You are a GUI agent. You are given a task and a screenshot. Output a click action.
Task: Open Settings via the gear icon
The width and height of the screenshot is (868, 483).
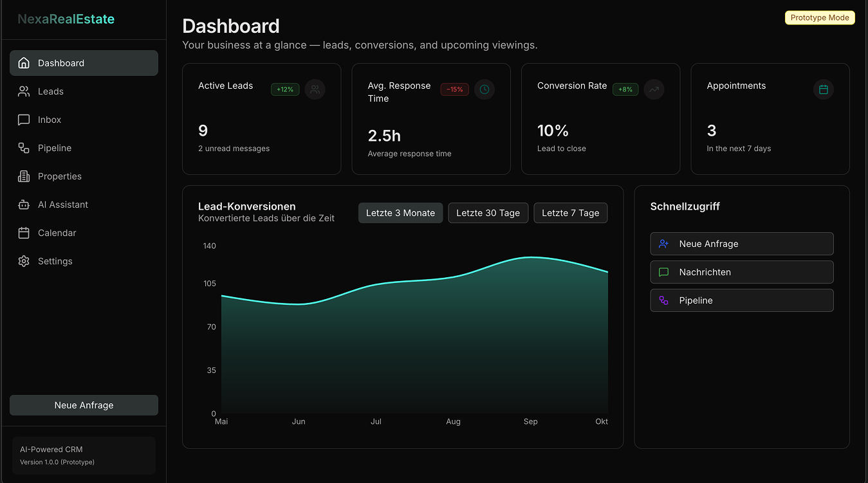pyautogui.click(x=24, y=260)
